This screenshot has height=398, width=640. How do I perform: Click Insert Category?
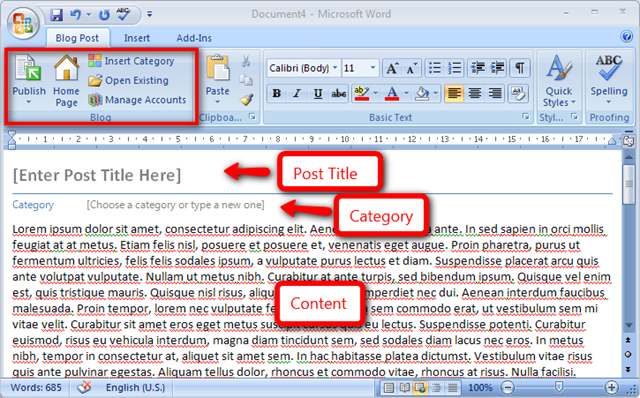point(131,61)
